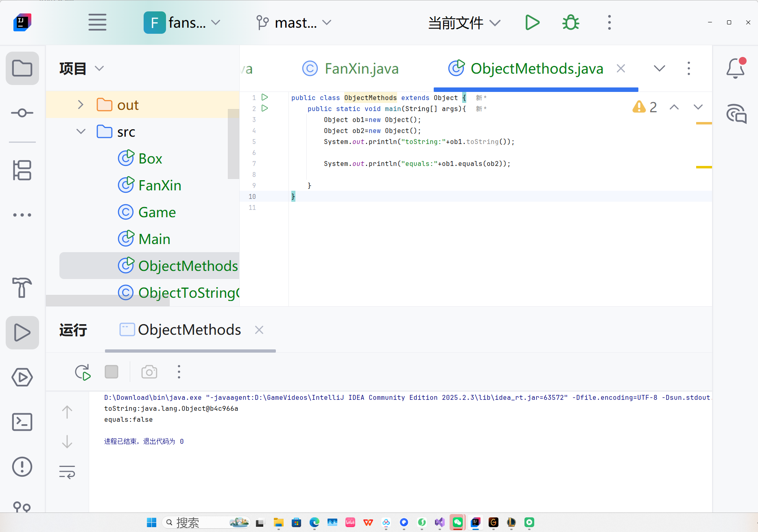This screenshot has width=758, height=532.
Task: Open the ObjectToString class in tree
Action: coord(179,292)
